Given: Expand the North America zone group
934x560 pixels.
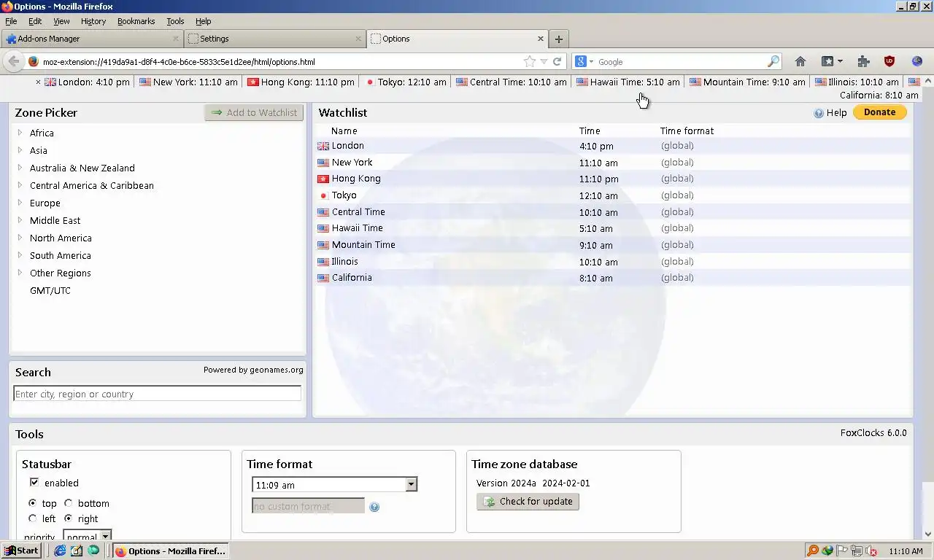Looking at the screenshot, I should point(20,238).
